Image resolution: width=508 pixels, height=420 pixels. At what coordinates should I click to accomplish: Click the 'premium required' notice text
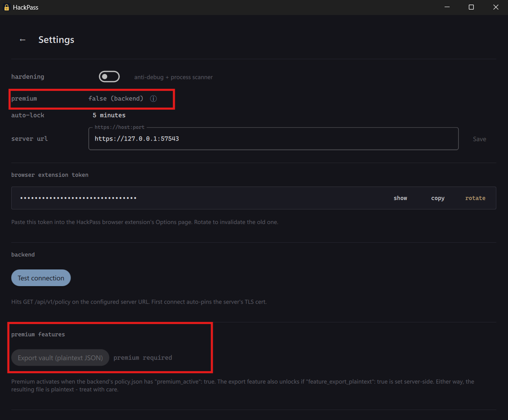click(143, 357)
